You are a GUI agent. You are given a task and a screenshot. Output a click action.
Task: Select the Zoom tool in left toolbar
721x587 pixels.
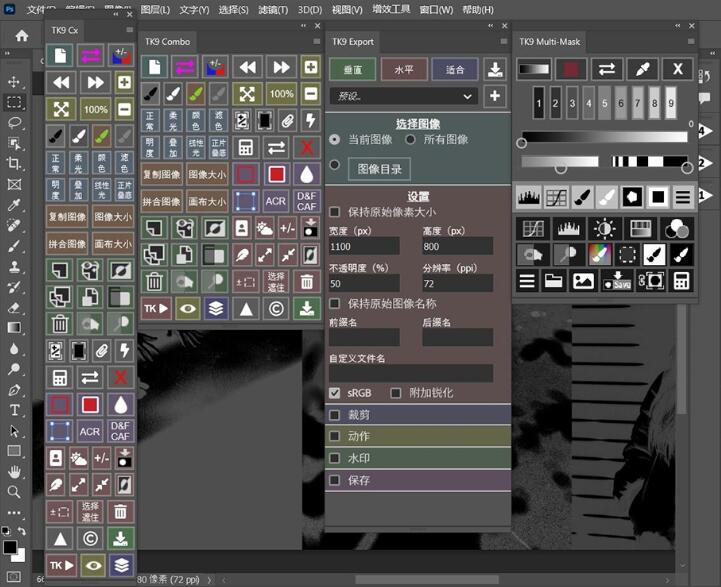click(x=14, y=492)
